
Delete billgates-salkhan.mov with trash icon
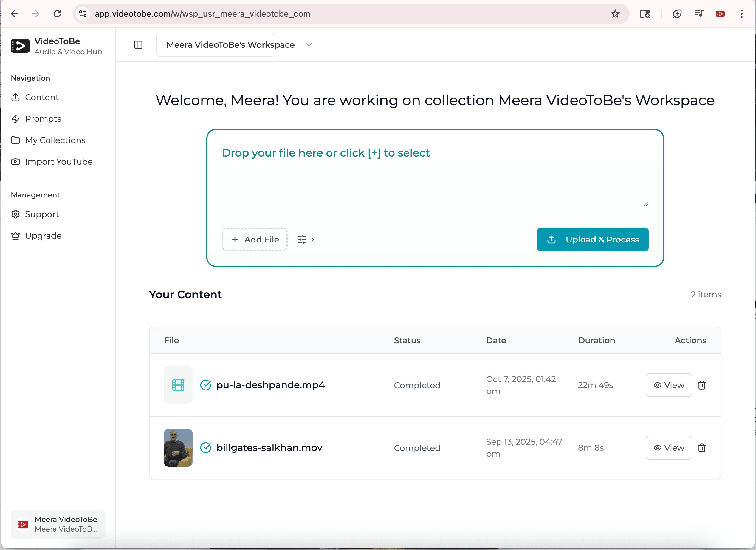702,448
